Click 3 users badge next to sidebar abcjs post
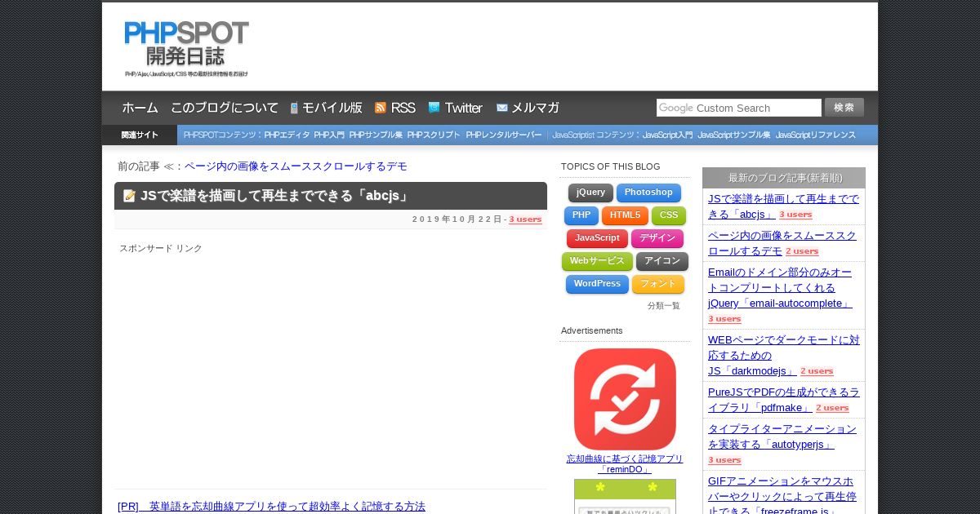Viewport: 980px width, 514px height. tap(795, 215)
